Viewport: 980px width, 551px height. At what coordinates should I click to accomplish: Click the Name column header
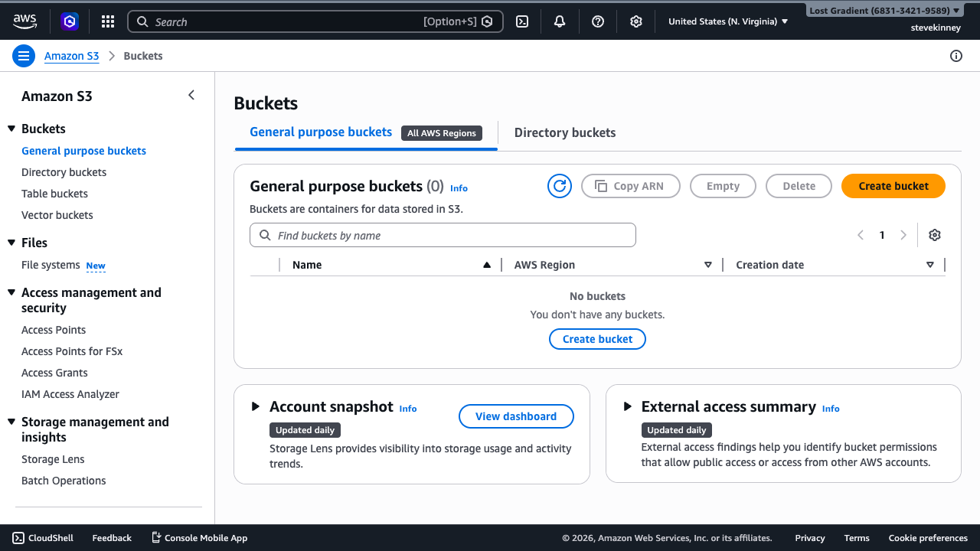[x=307, y=265]
